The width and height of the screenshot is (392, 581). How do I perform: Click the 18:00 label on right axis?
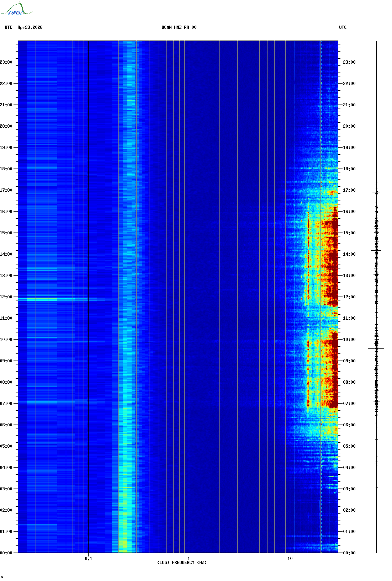tap(349, 169)
